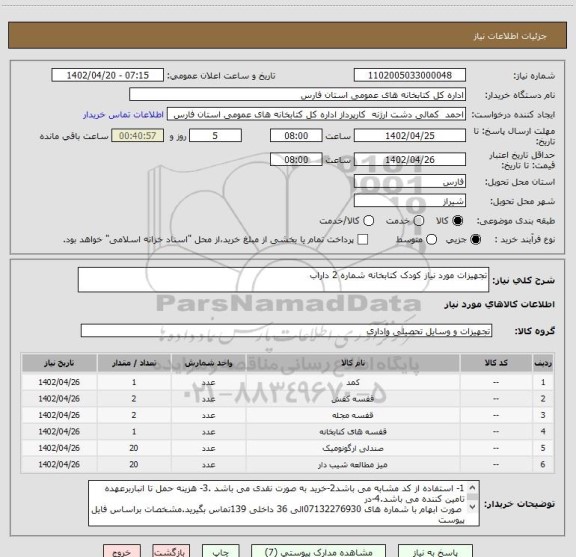
Task: Click the announcement date field 1402/04/20 - 07:15
Action: coord(108,75)
